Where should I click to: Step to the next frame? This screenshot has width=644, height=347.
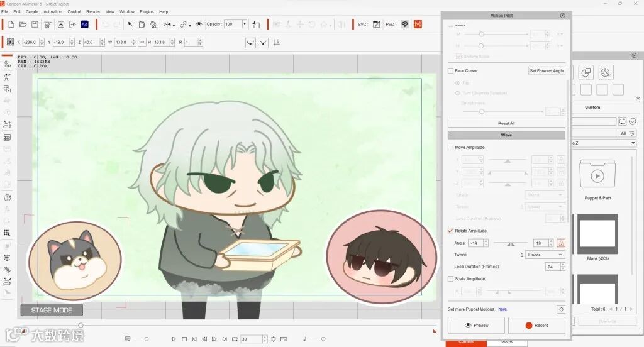tap(214, 339)
